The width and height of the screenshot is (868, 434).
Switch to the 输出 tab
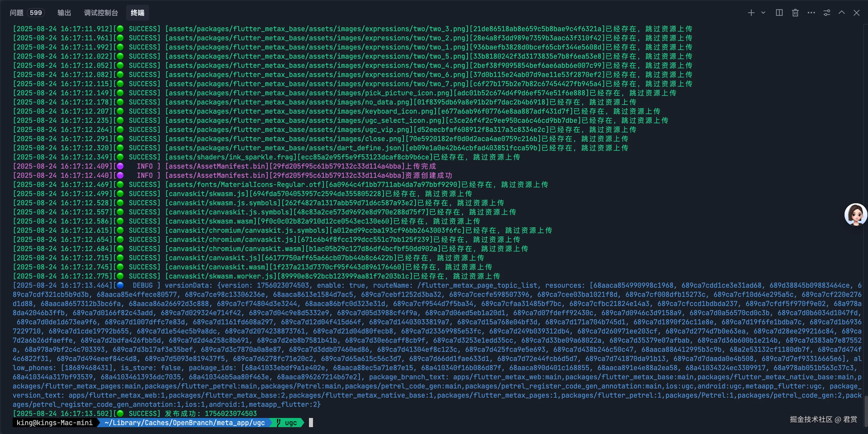[64, 13]
